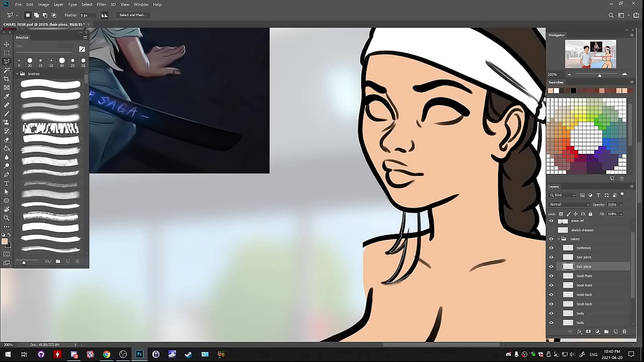Click the Select and Mask button
Image resolution: width=644 pixels, height=362 pixels.
click(x=133, y=15)
